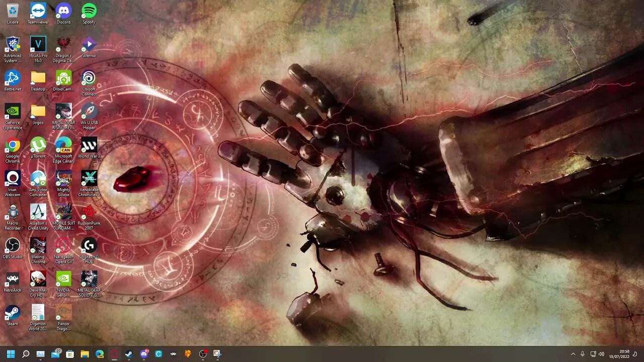This screenshot has height=362, width=644.
Task: Switch to Discord in taskbar
Action: click(144, 354)
